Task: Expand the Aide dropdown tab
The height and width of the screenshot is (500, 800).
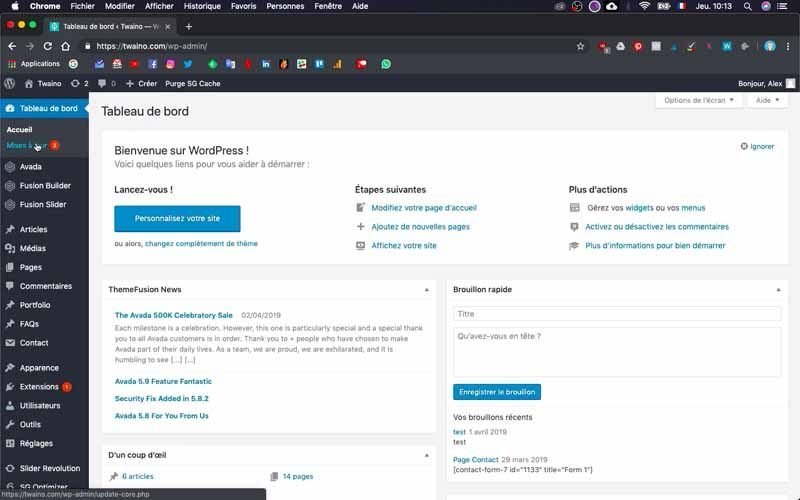Action: click(767, 100)
